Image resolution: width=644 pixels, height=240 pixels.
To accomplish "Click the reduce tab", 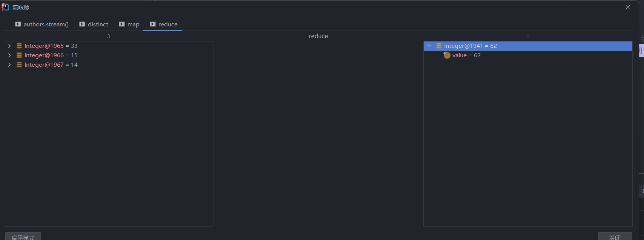I will tap(167, 24).
